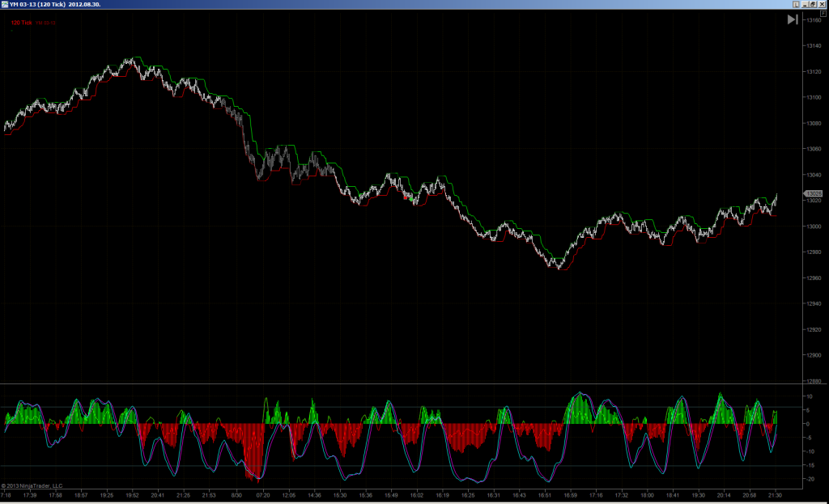829x504 pixels.
Task: Click the 13100 price axis label
Action: [814, 98]
